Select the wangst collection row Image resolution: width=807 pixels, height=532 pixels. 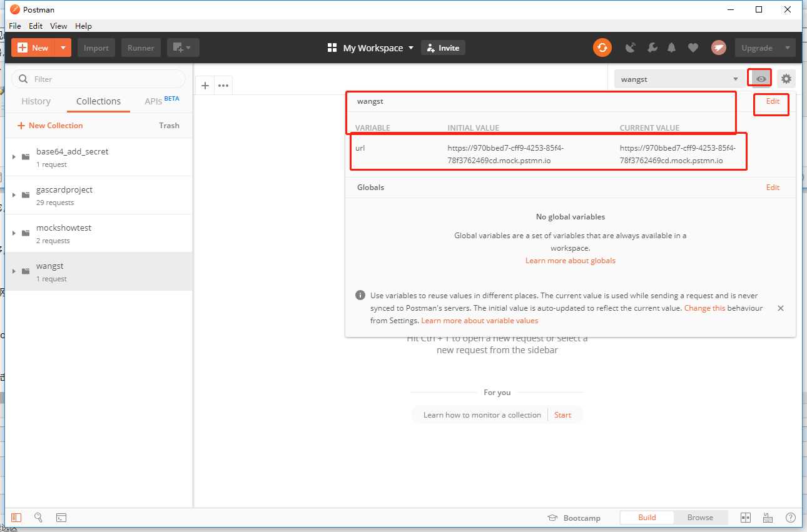click(x=98, y=271)
